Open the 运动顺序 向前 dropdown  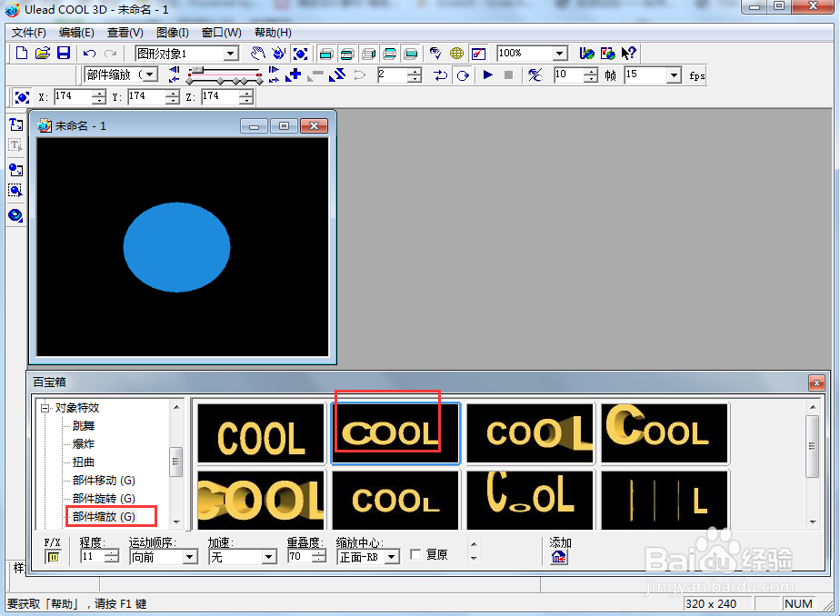(190, 557)
